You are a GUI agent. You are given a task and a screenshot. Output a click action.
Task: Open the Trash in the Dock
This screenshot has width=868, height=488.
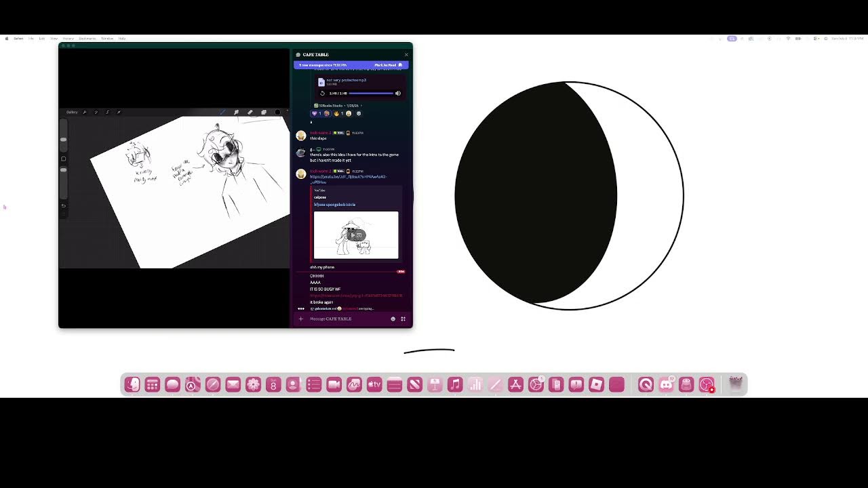[736, 385]
